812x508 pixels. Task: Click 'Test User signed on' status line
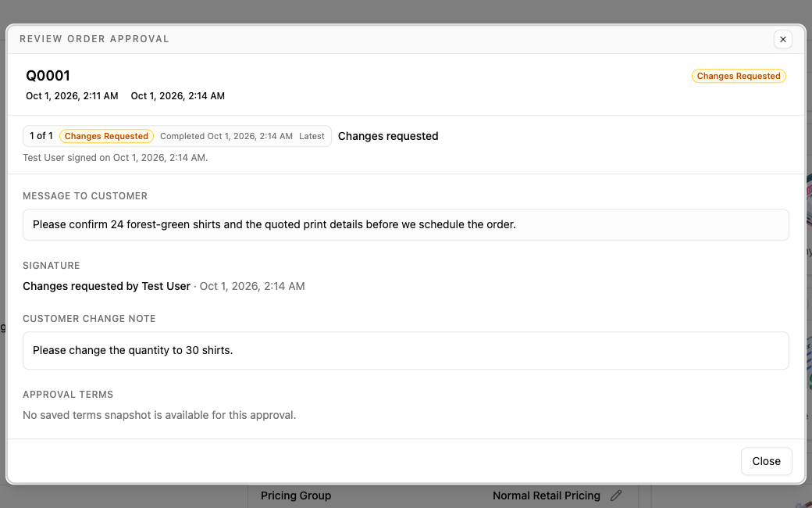click(115, 158)
